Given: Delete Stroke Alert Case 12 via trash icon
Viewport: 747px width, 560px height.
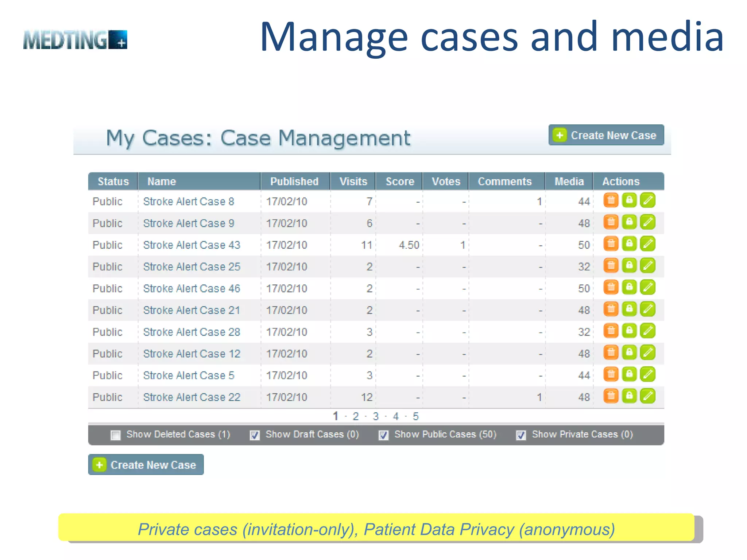Looking at the screenshot, I should coord(611,353).
